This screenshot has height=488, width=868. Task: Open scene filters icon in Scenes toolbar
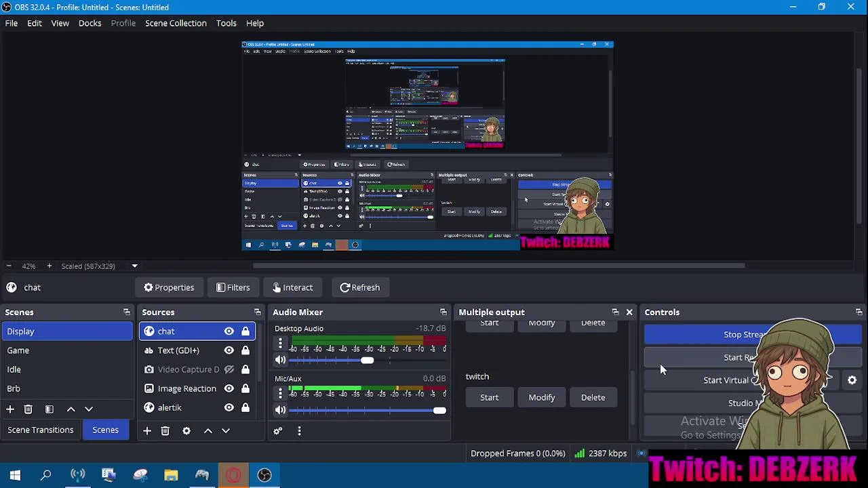point(49,409)
